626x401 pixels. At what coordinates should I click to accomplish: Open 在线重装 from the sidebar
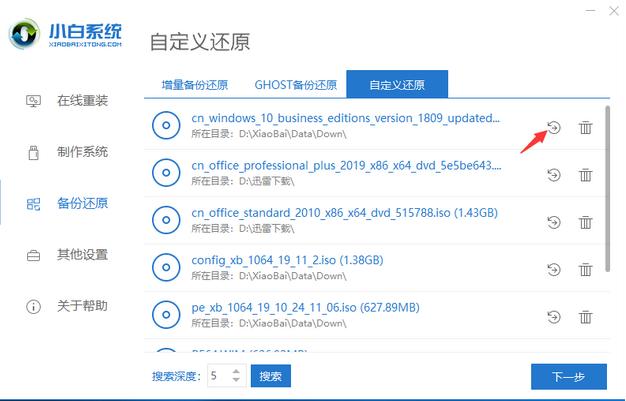tap(82, 101)
